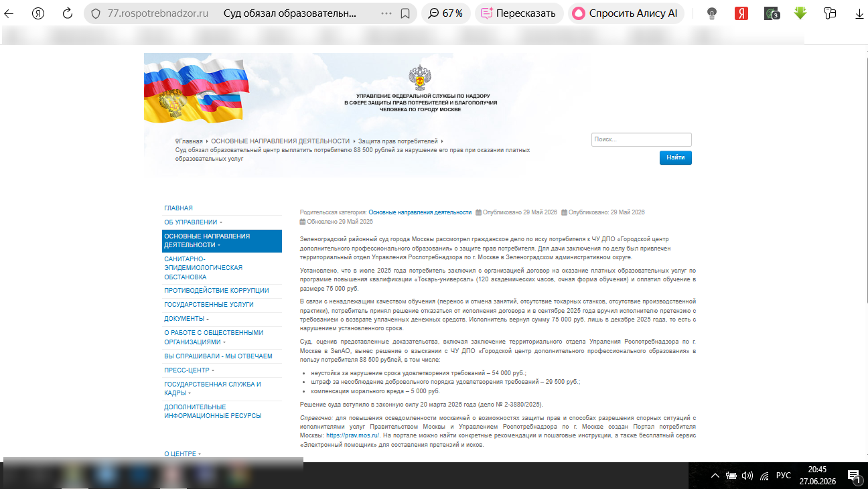
Task: Expand highlighted ОСНОВНЫЕ НАПРАВЛЕНИЯ ДЕЯТЕЛЬНОСТИ menu item
Action: pos(222,240)
